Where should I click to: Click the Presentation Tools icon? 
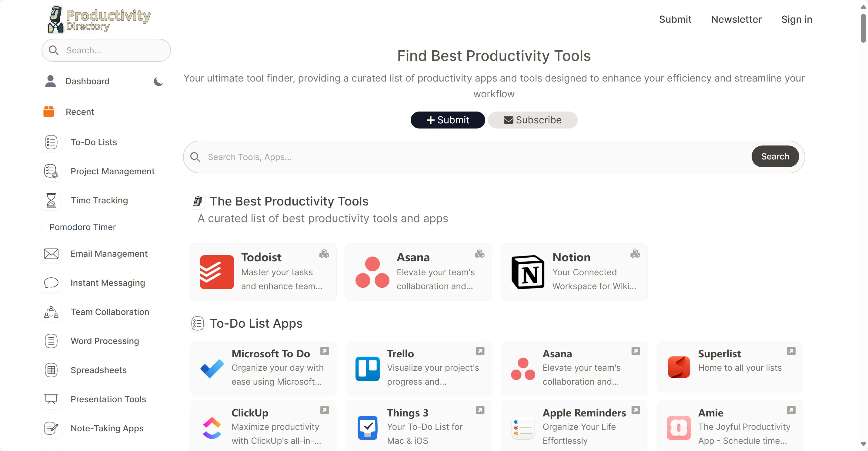point(51,399)
